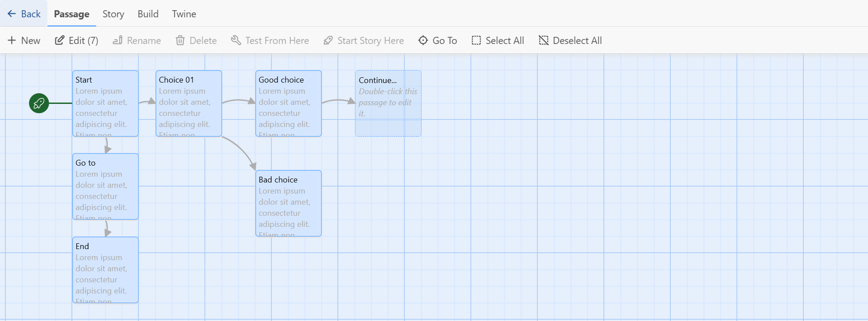Click the Start Story Here rocket icon
Screen dimensions: 868x321
[x=328, y=40]
